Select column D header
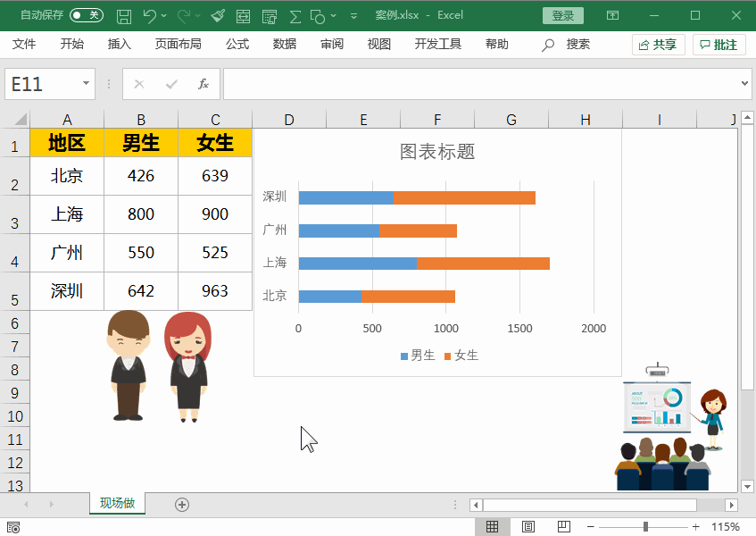 tap(289, 119)
